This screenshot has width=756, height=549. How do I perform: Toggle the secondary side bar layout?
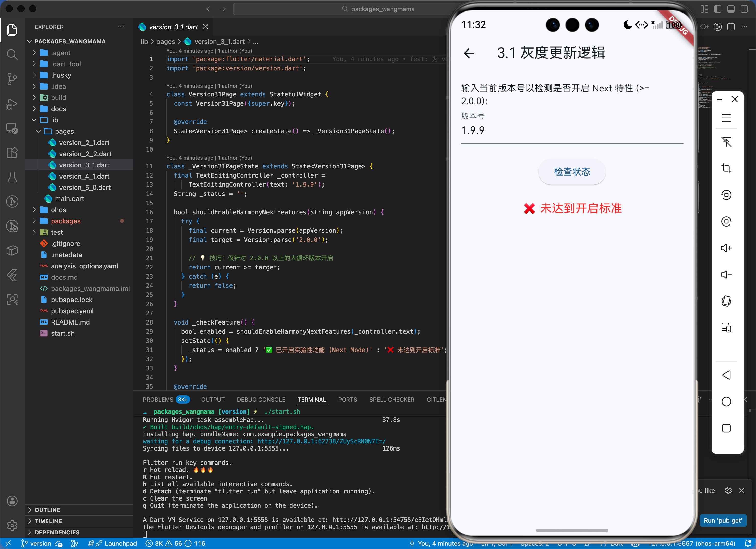click(744, 9)
